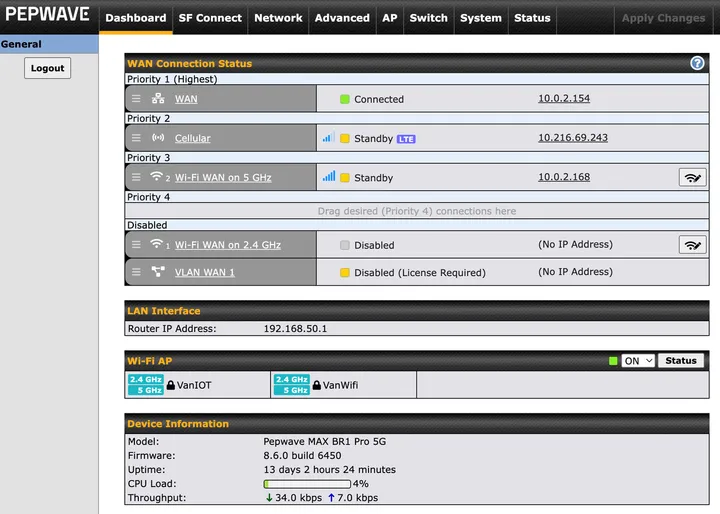Viewport: 720px width, 514px height.
Task: Click the yellow indicator for VLAN WAN 1
Action: click(344, 272)
